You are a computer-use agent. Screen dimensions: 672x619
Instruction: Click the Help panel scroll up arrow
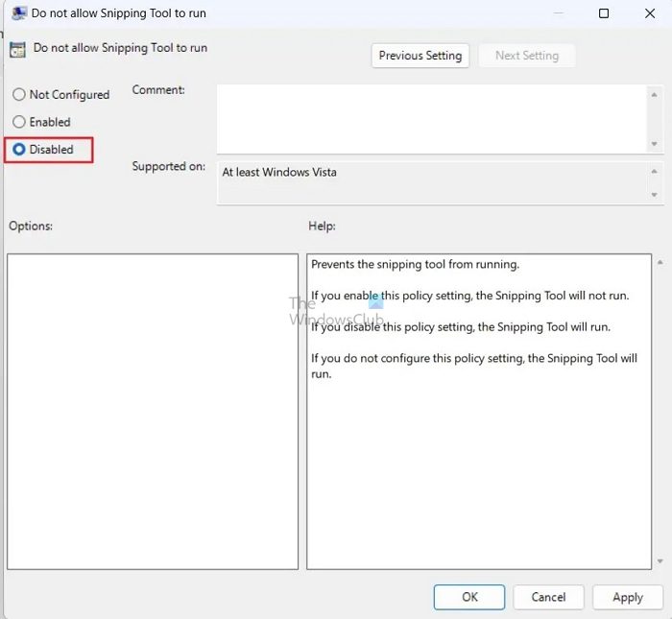click(x=660, y=262)
